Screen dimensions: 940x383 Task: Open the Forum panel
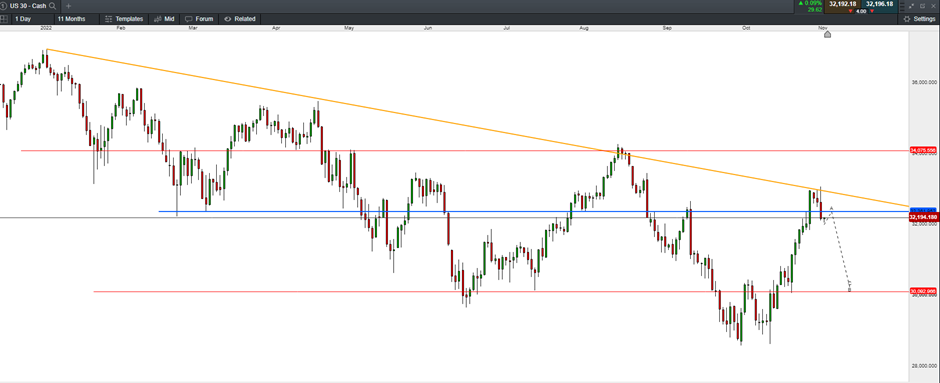tap(199, 19)
